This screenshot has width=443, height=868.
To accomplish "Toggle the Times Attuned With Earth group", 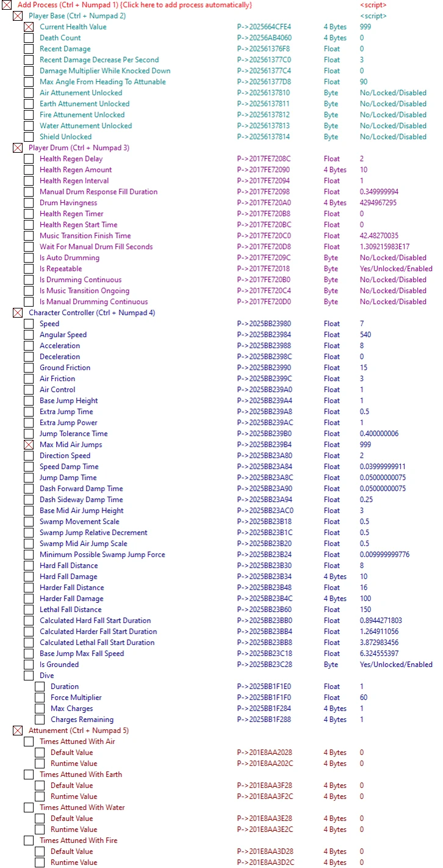I will coord(29,775).
